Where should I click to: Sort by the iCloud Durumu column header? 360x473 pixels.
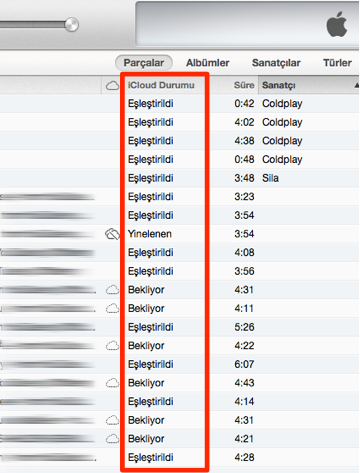coord(161,85)
